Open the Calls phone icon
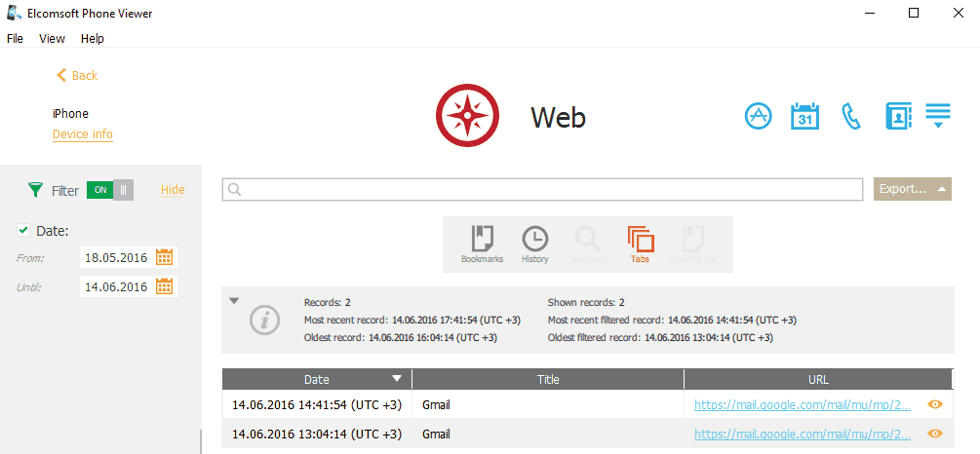 [851, 117]
